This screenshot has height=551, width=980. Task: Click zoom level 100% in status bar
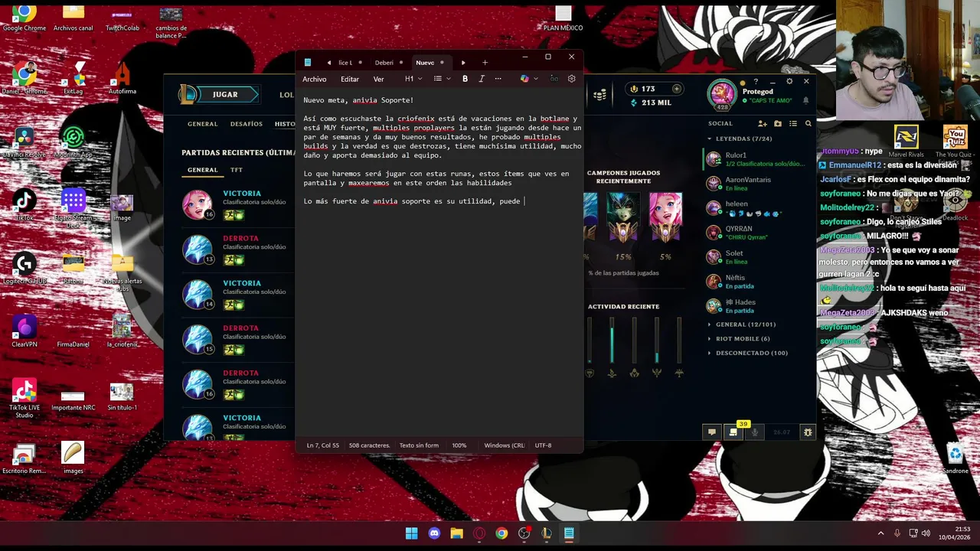[459, 445]
